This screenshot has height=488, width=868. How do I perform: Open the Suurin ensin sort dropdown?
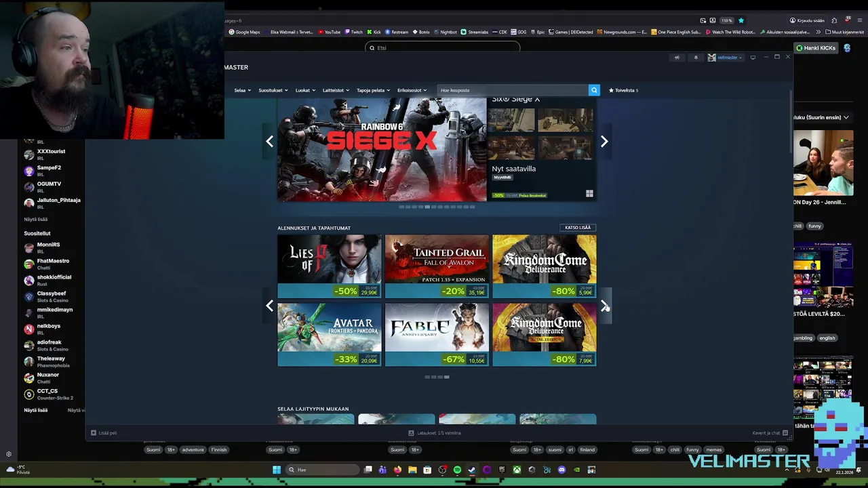[x=822, y=117]
